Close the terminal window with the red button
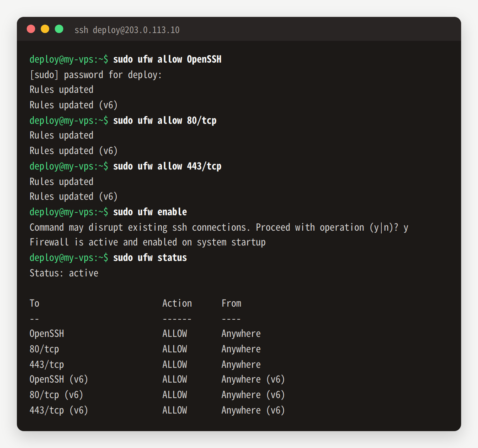The width and height of the screenshot is (478, 448). [x=31, y=29]
